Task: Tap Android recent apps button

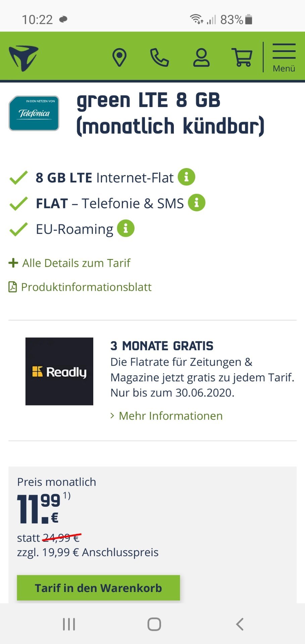Action: [69, 624]
